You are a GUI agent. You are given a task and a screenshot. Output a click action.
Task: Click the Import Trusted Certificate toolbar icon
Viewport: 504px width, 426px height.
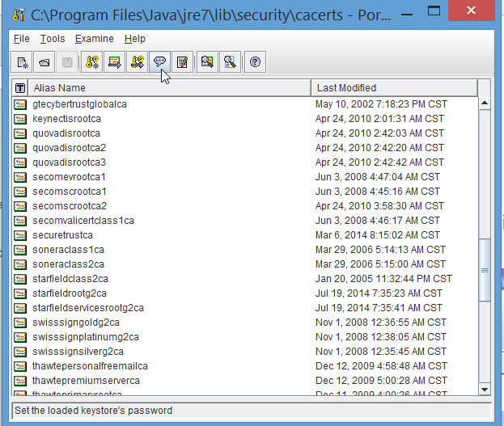tap(114, 62)
